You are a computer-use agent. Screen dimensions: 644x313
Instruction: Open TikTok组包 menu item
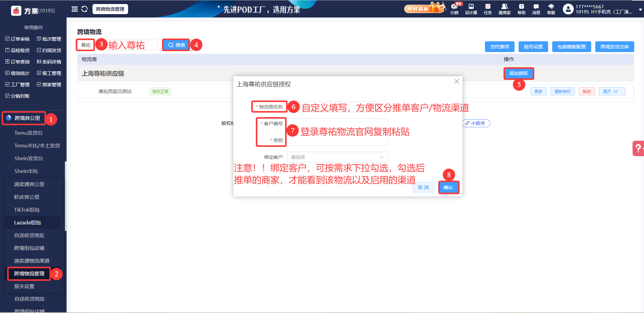(27, 210)
